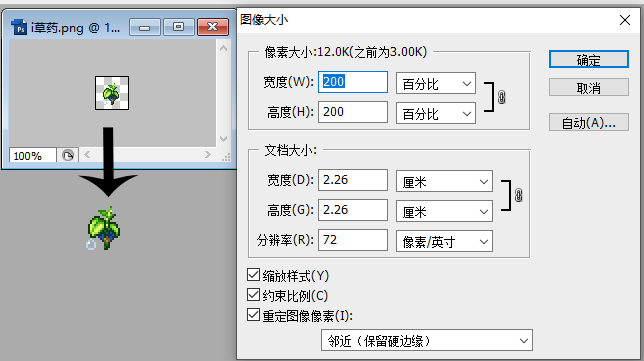Click scroll down arrow in document window

[x=223, y=138]
